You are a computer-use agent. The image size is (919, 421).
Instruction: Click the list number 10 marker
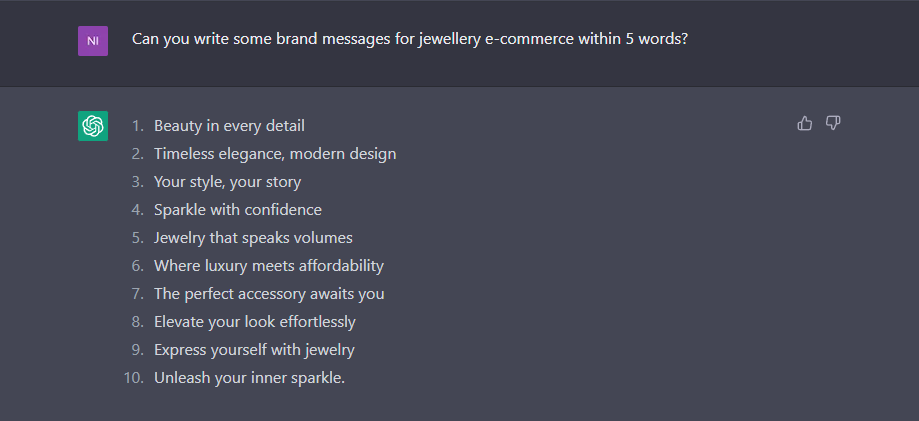pyautogui.click(x=134, y=378)
